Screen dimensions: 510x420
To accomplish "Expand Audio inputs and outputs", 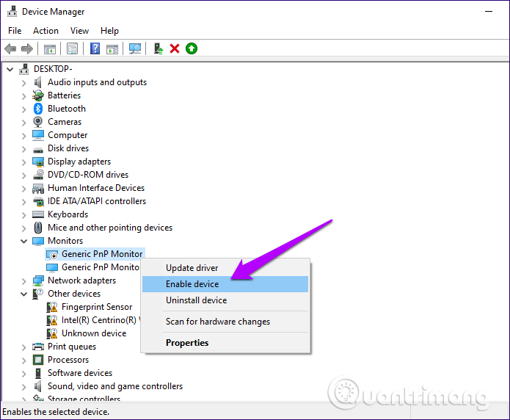I will (x=23, y=83).
